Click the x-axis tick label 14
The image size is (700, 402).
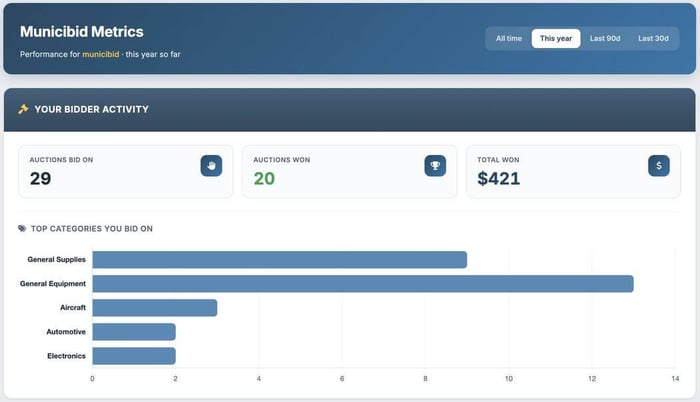pos(675,379)
